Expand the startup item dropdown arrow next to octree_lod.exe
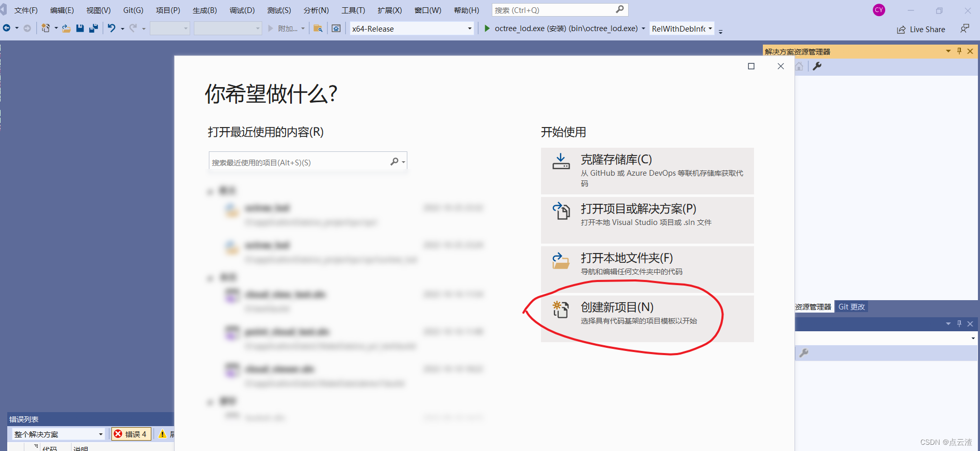 pos(644,29)
